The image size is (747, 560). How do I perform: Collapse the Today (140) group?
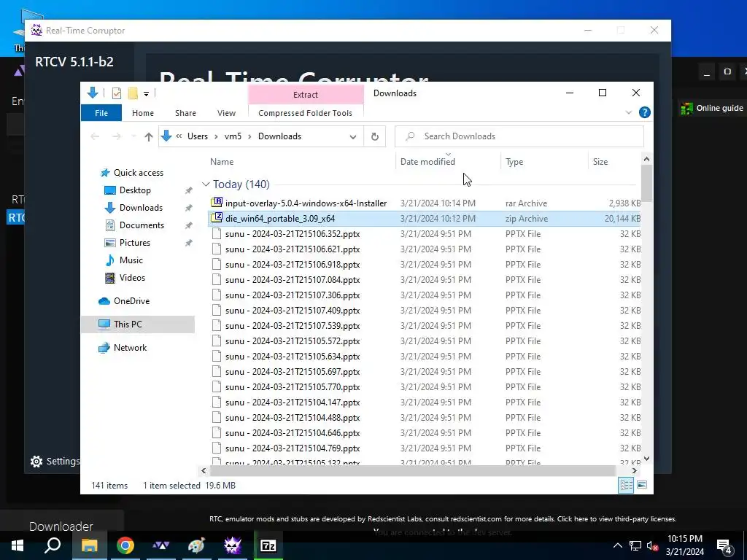click(x=206, y=184)
